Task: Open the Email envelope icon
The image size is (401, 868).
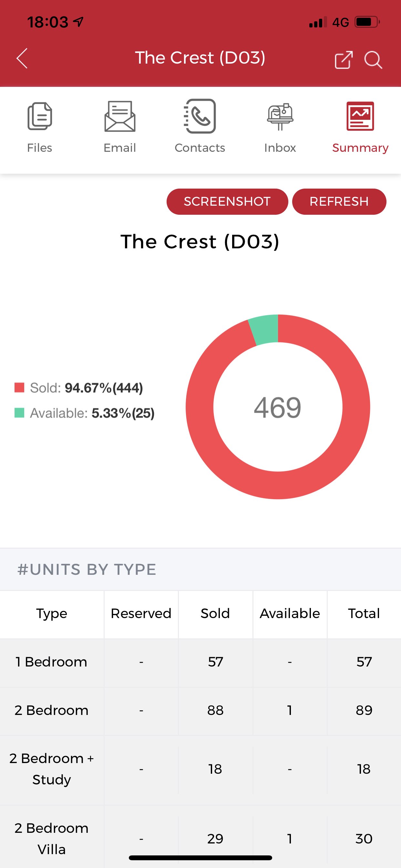Action: pyautogui.click(x=120, y=116)
